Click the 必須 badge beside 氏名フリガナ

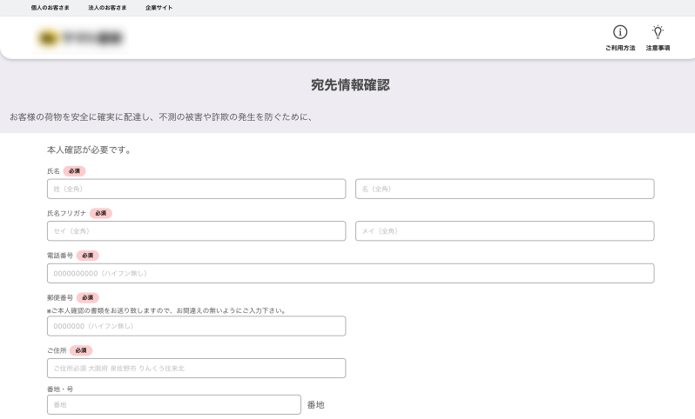[101, 213]
